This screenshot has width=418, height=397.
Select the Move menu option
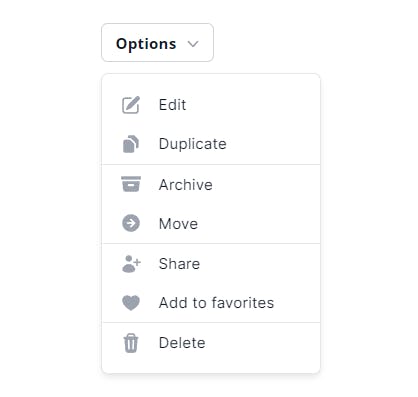point(211,223)
